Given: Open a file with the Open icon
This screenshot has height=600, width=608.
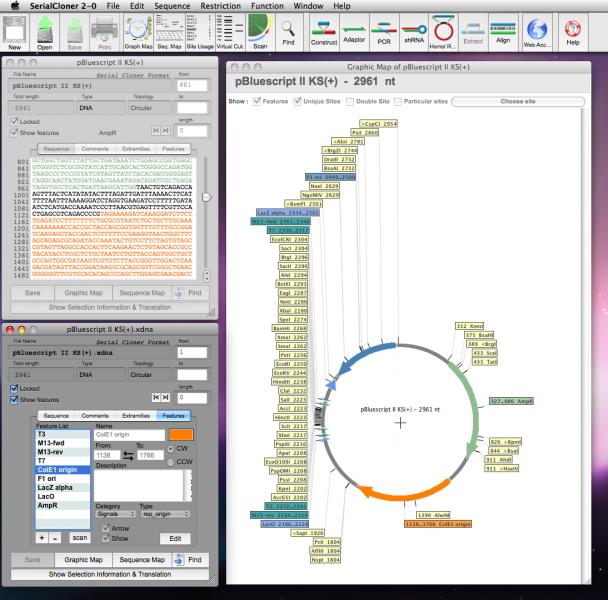Looking at the screenshot, I should [x=45, y=32].
